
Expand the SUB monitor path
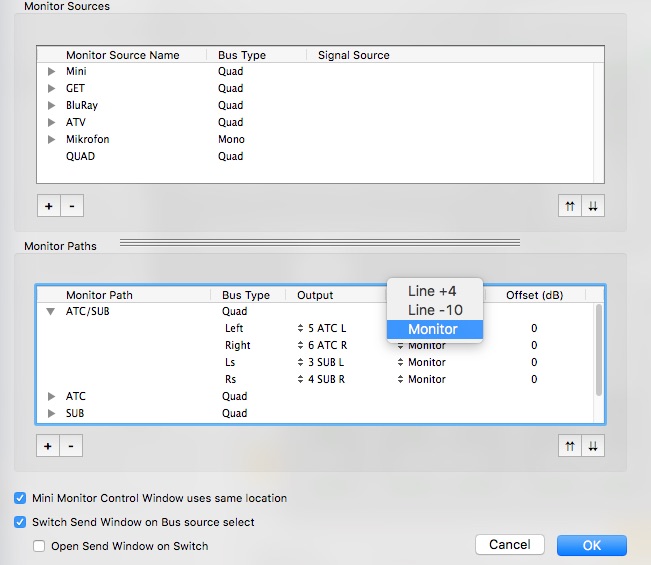pyautogui.click(x=51, y=413)
